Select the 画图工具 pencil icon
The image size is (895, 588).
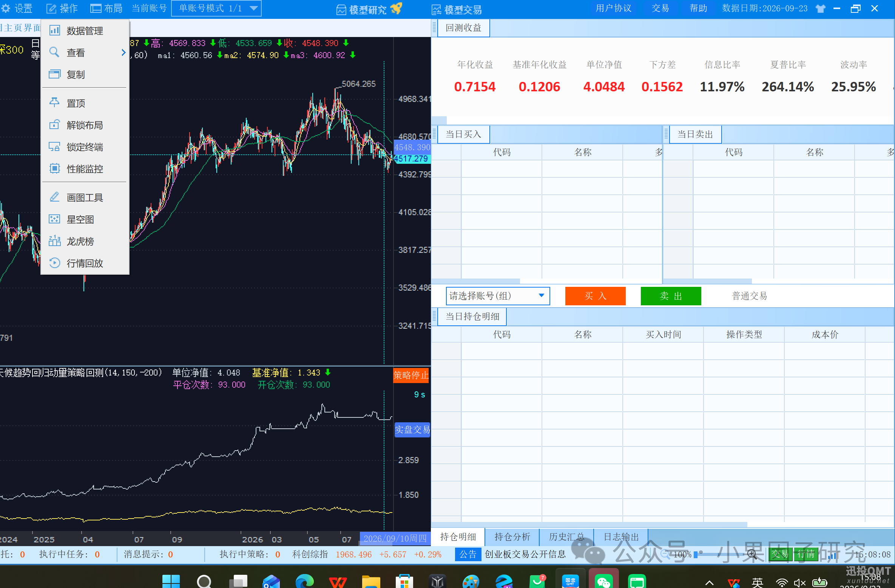pyautogui.click(x=54, y=197)
